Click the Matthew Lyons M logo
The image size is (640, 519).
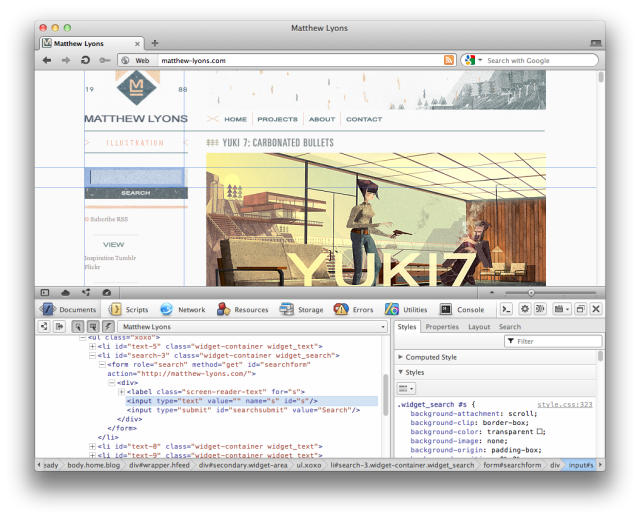136,87
